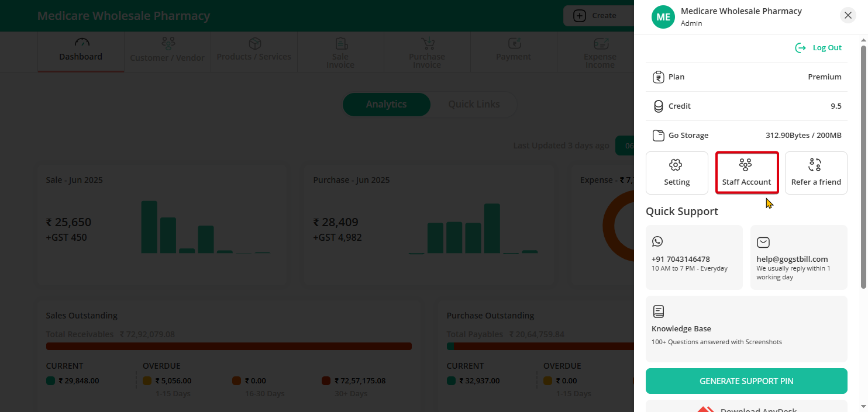The height and width of the screenshot is (412, 868).
Task: Open the Dashboard tab
Action: [81, 52]
